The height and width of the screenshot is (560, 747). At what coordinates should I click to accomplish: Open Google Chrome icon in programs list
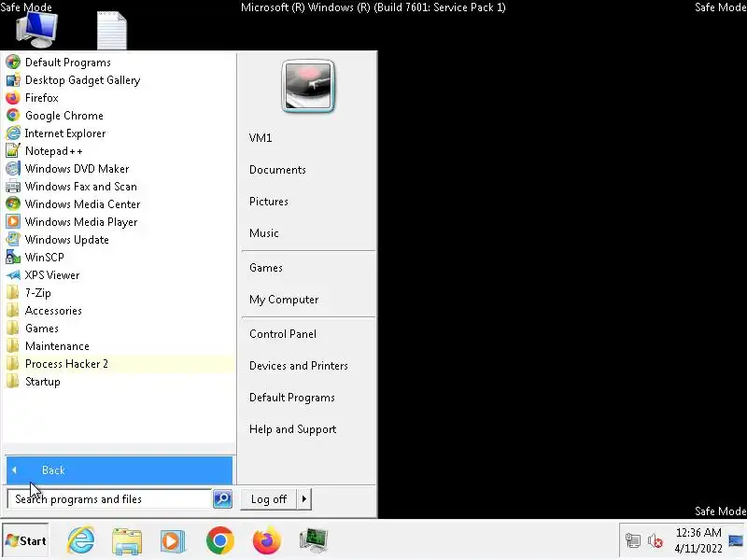(13, 115)
